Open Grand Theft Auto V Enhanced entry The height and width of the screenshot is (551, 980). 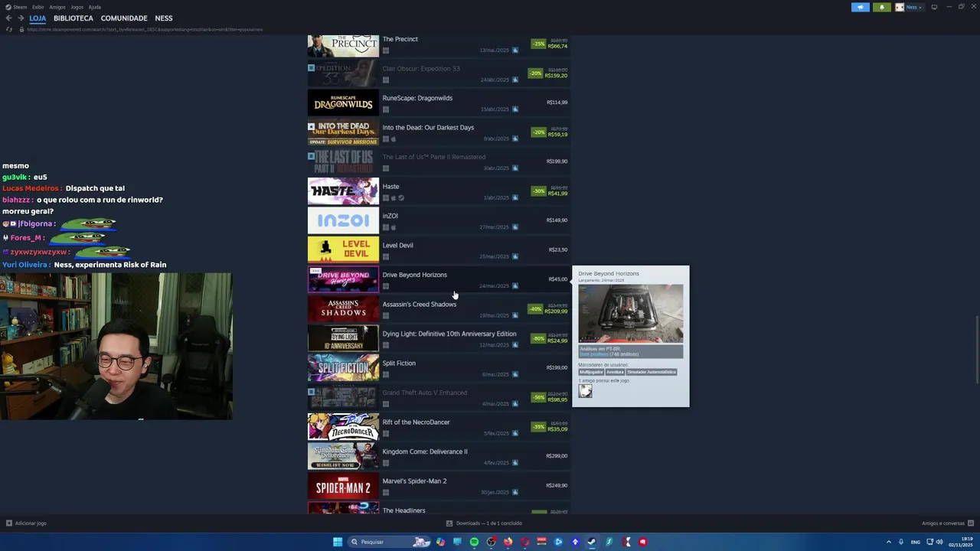(x=437, y=398)
